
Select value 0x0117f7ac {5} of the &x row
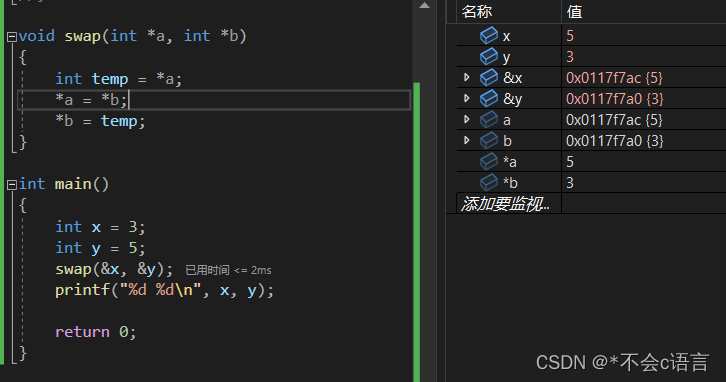[x=614, y=78]
